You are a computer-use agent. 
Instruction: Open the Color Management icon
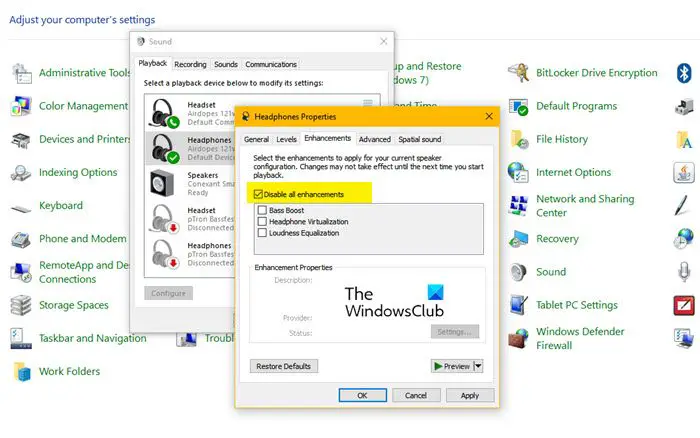tap(21, 106)
